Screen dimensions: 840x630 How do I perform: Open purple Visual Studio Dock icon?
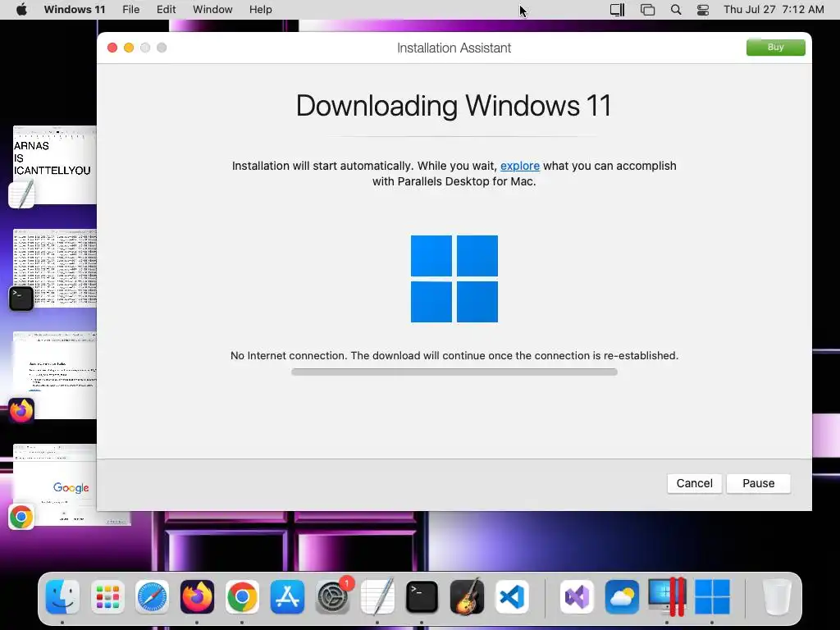[577, 597]
